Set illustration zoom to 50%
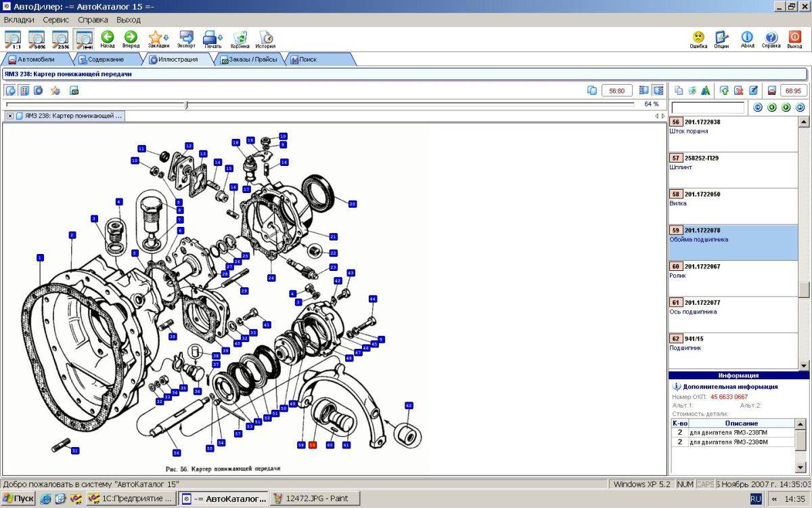 37,39
